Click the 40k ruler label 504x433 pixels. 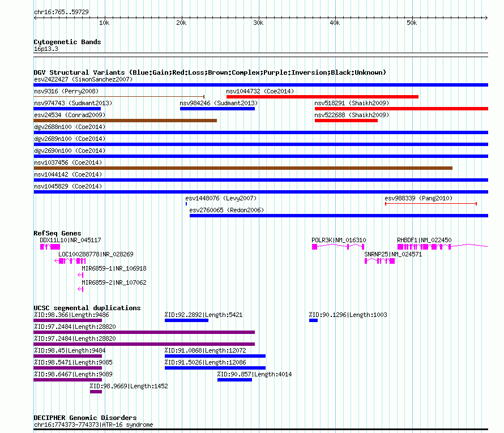pos(335,23)
